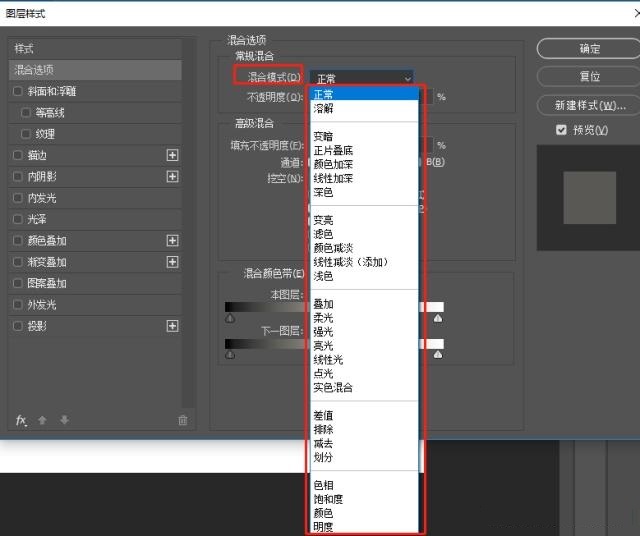Click the gray style preview thumbnail
Viewport: 640px width, 536px height.
(x=589, y=198)
